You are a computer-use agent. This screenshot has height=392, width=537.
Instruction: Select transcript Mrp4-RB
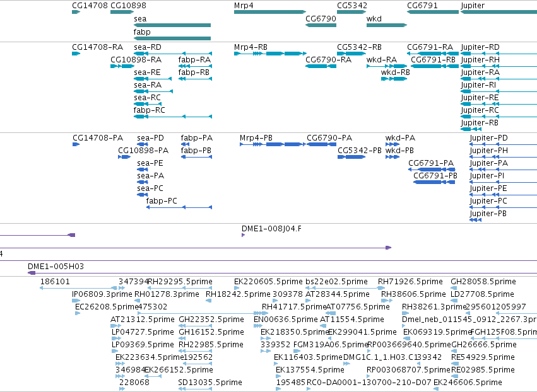pos(270,54)
